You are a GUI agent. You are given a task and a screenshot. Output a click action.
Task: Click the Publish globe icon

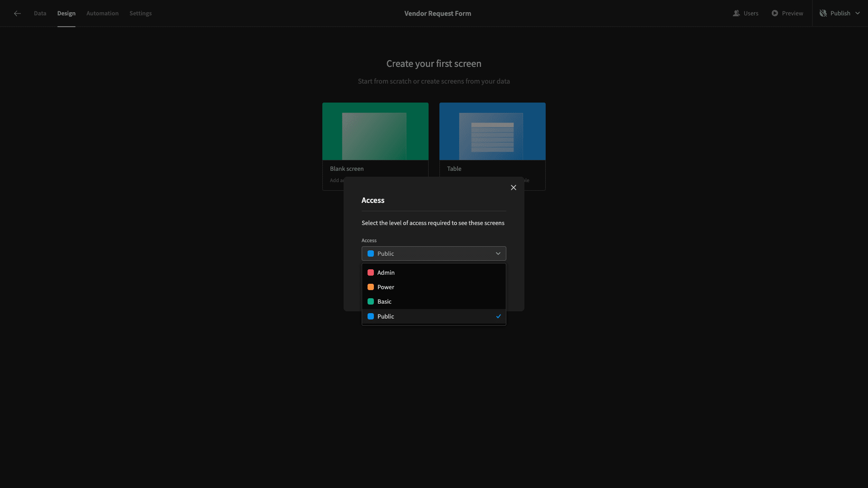click(x=823, y=14)
